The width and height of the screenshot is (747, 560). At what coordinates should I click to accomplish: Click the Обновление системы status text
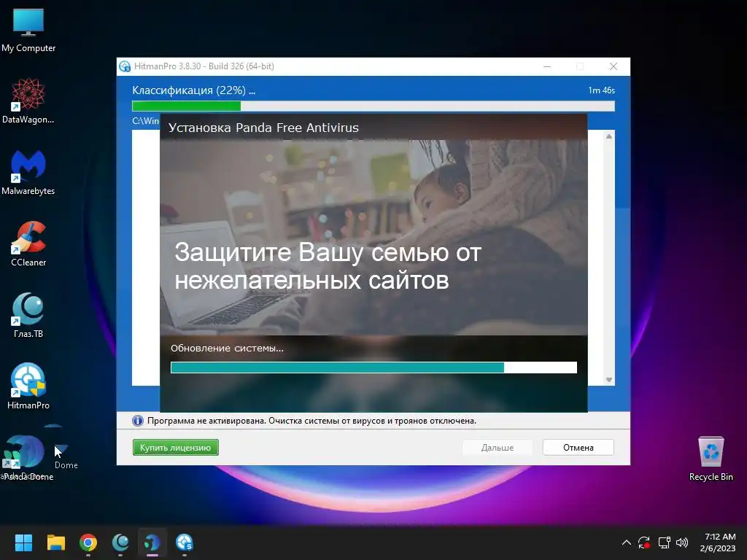228,348
